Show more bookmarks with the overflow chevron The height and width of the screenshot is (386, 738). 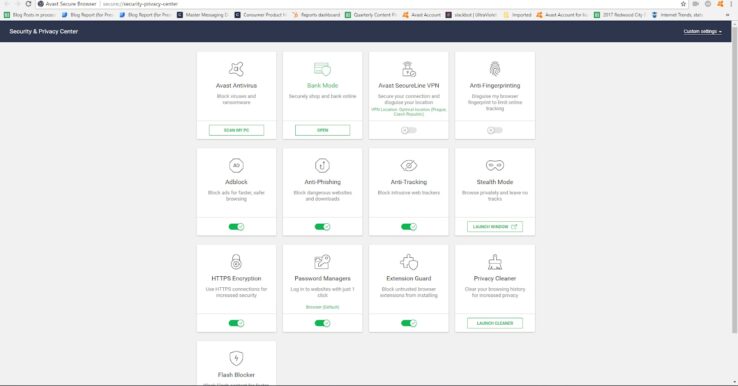[728, 15]
